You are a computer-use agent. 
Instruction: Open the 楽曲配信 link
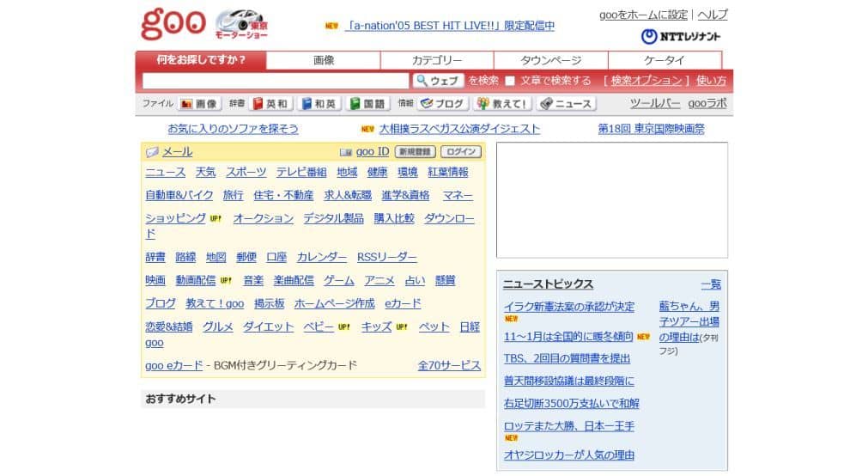click(x=294, y=280)
